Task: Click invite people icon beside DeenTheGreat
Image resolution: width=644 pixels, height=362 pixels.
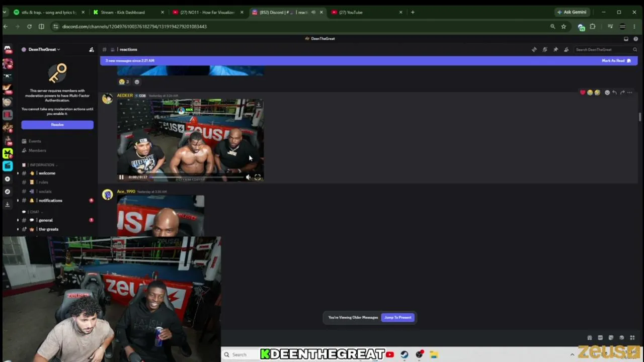Action: tap(92, 49)
